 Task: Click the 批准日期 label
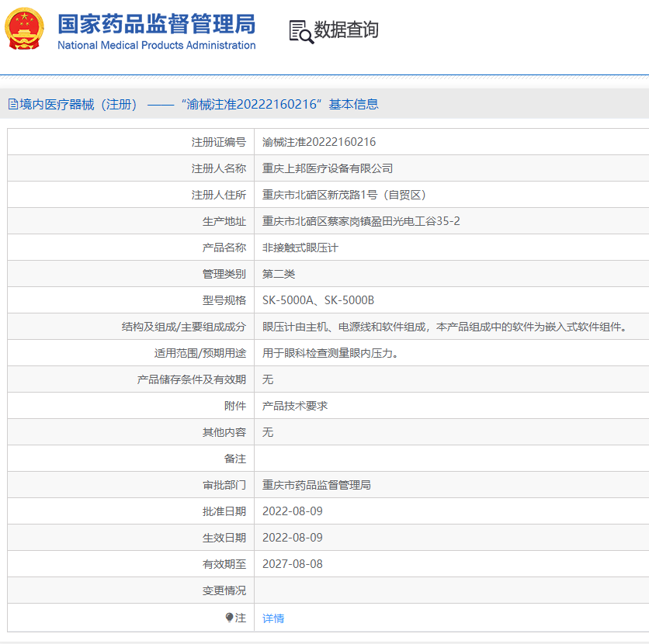pyautogui.click(x=224, y=511)
